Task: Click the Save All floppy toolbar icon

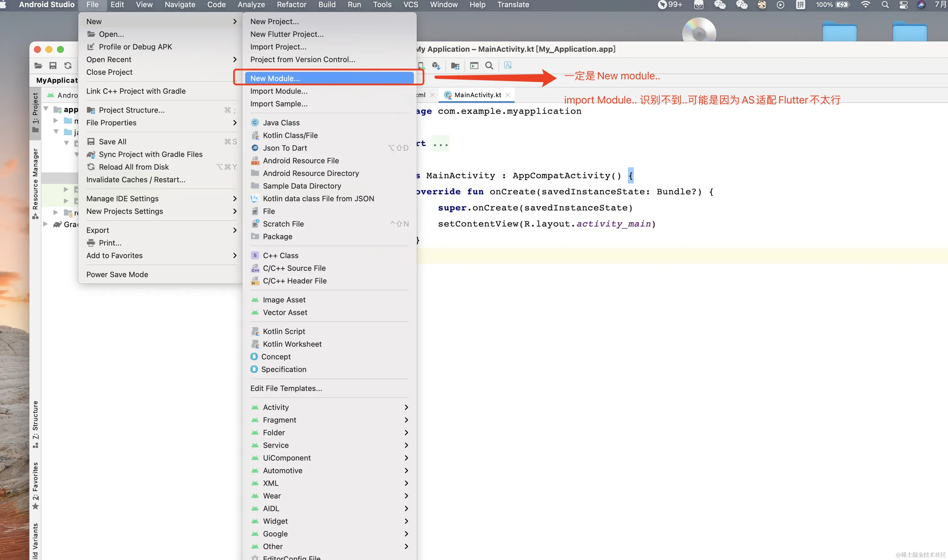Action: point(53,66)
